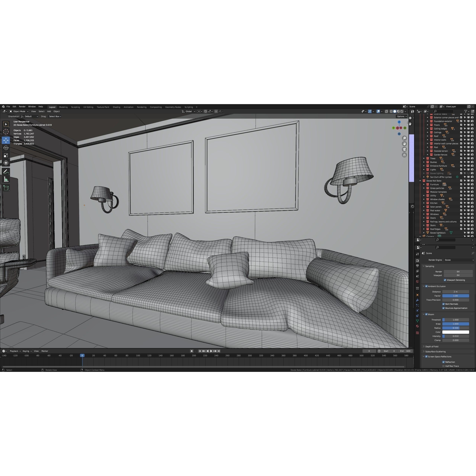Open the World Properties globe icon
The image size is (476, 476).
417,281
